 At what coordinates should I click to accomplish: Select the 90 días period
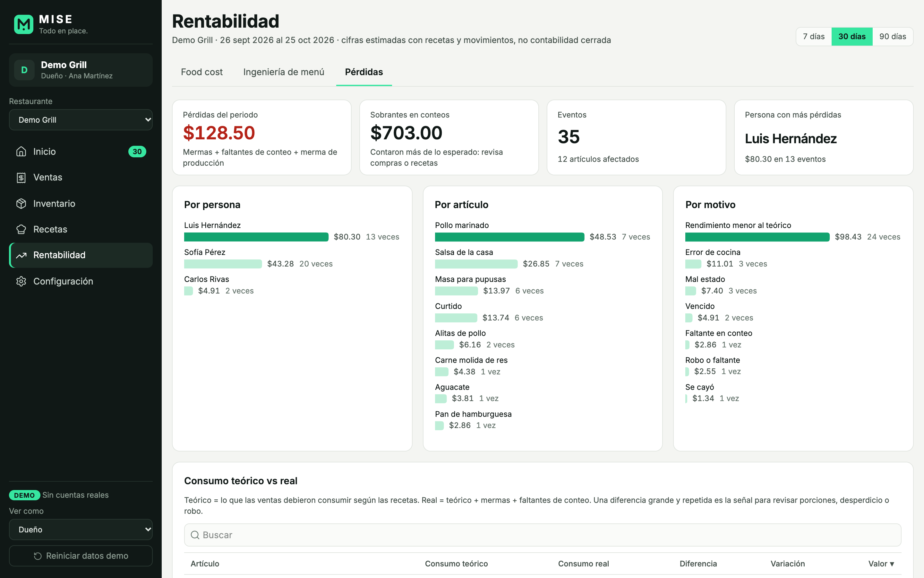(x=893, y=37)
